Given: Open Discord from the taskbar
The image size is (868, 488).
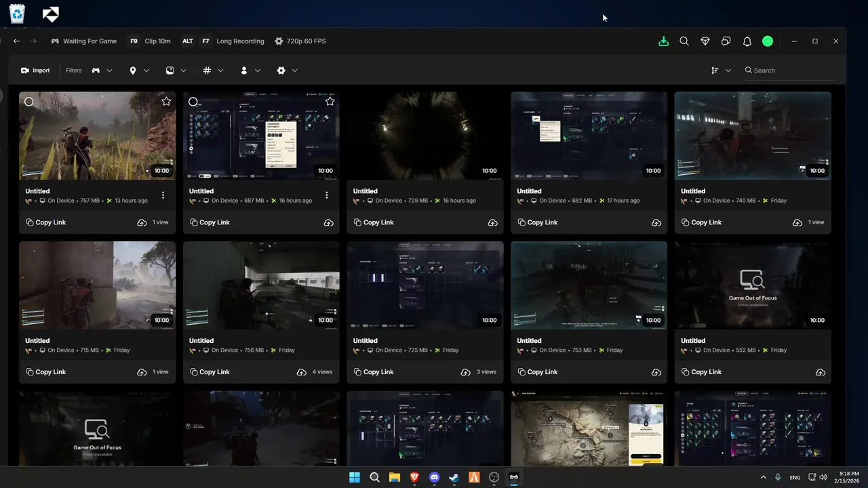Looking at the screenshot, I should point(434,477).
